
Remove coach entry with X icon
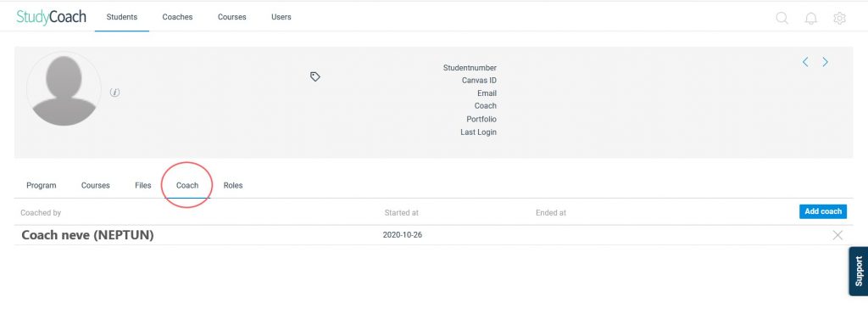(x=837, y=235)
